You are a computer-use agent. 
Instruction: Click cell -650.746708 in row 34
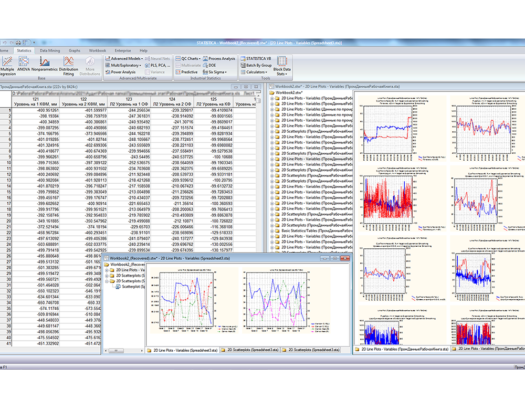pyautogui.click(x=36, y=303)
